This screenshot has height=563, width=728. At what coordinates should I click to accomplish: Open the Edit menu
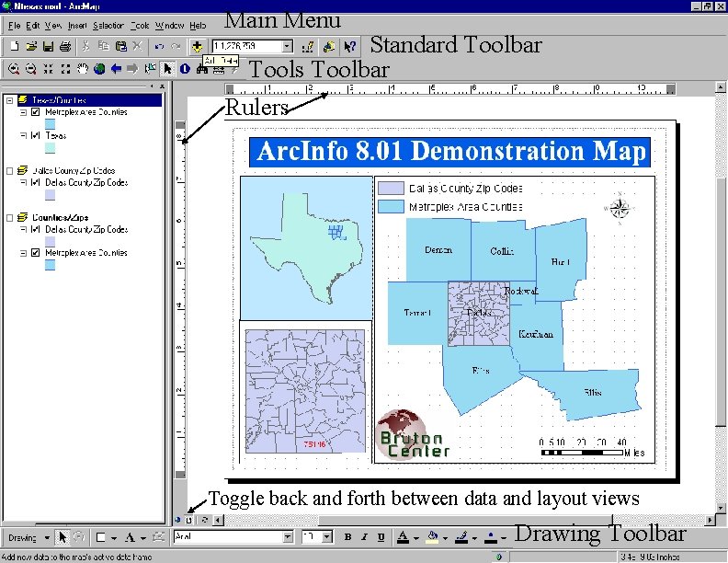[32, 26]
